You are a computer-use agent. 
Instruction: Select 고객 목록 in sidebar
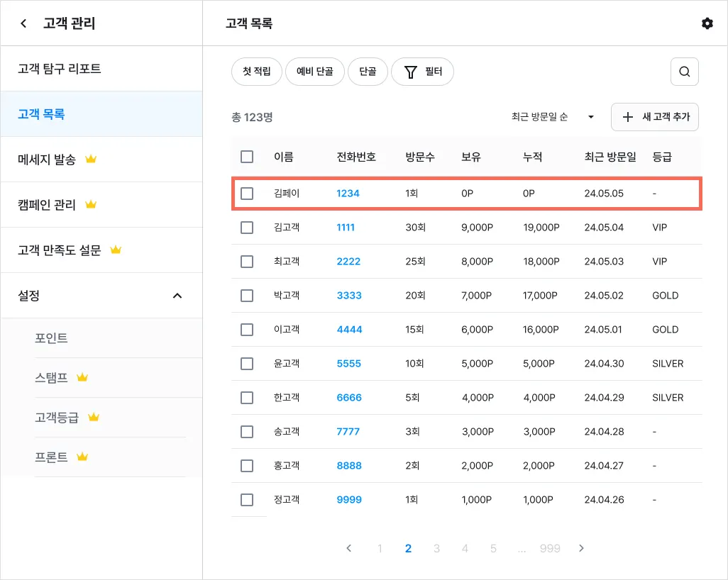tap(101, 113)
